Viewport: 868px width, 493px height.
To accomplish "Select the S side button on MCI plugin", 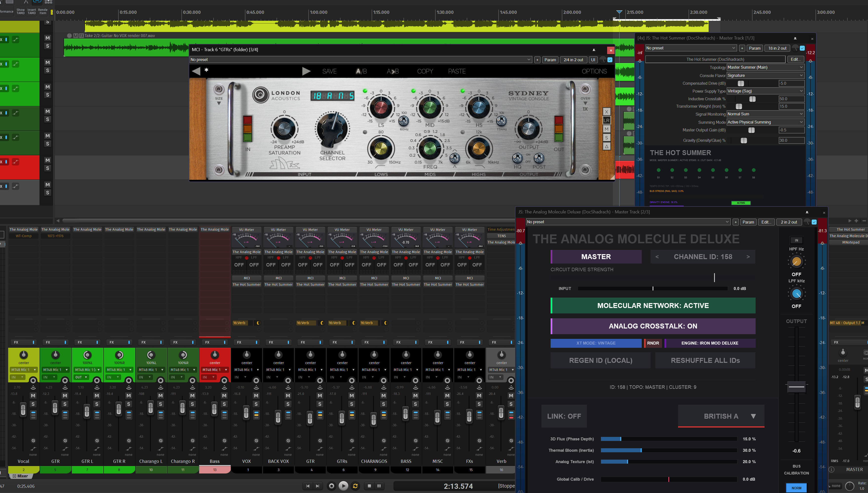I will 606,138.
